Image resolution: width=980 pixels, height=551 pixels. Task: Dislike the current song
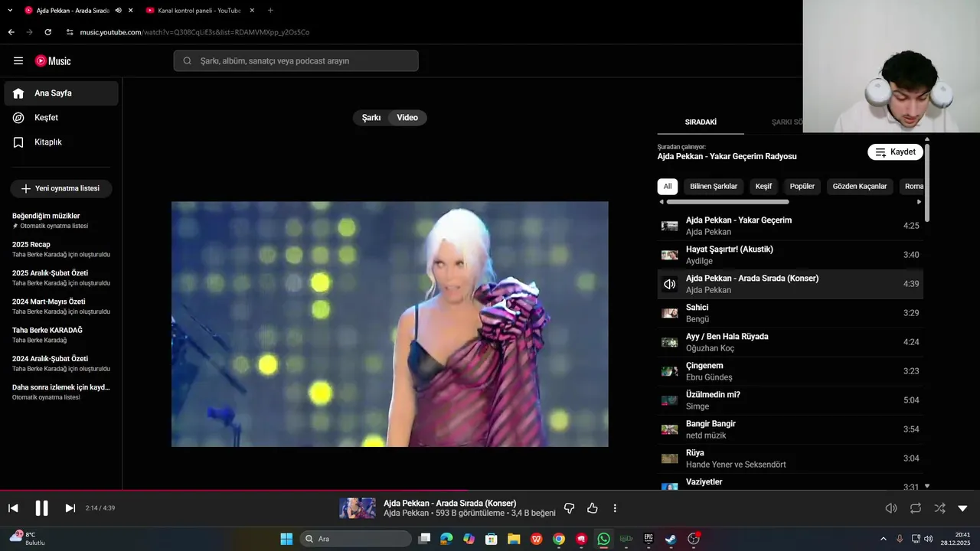[x=569, y=508]
